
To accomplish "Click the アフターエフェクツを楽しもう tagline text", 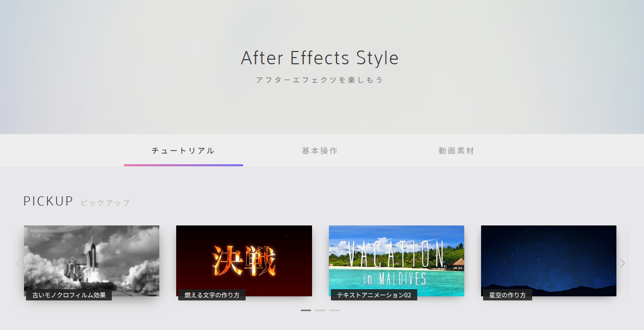I will [x=320, y=80].
